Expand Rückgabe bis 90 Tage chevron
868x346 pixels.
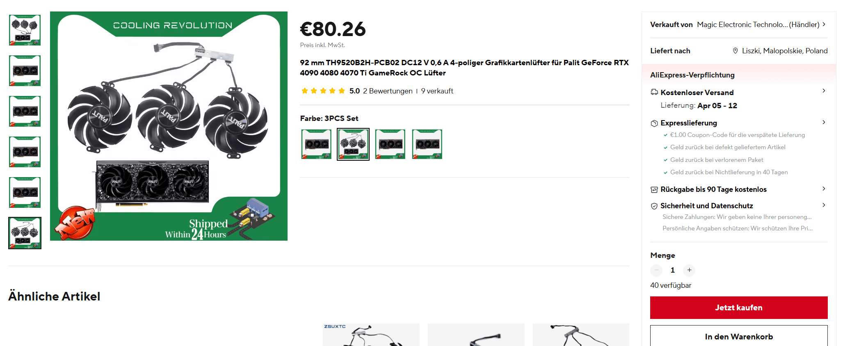[824, 189]
